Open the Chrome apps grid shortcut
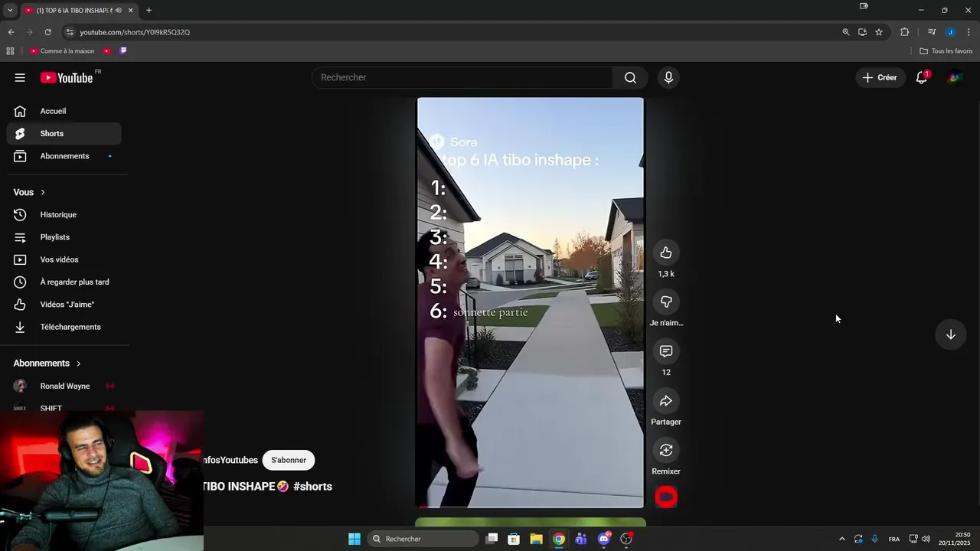980x551 pixels. coord(10,51)
